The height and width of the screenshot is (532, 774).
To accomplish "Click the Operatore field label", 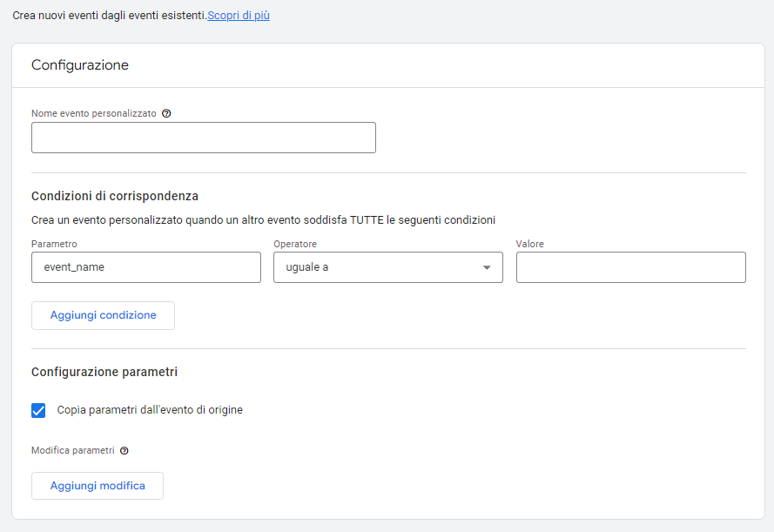I will [295, 245].
